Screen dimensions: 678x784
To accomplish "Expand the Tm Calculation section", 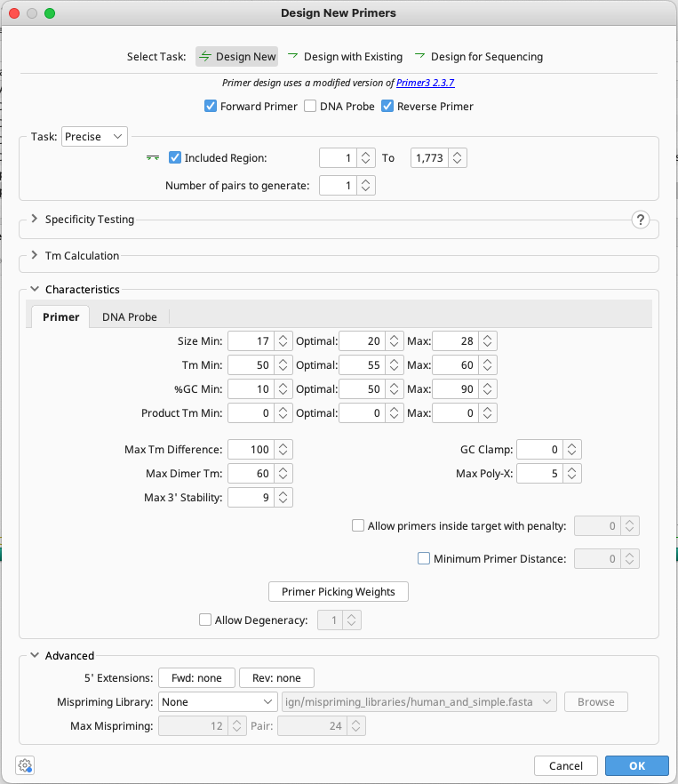I will (34, 255).
